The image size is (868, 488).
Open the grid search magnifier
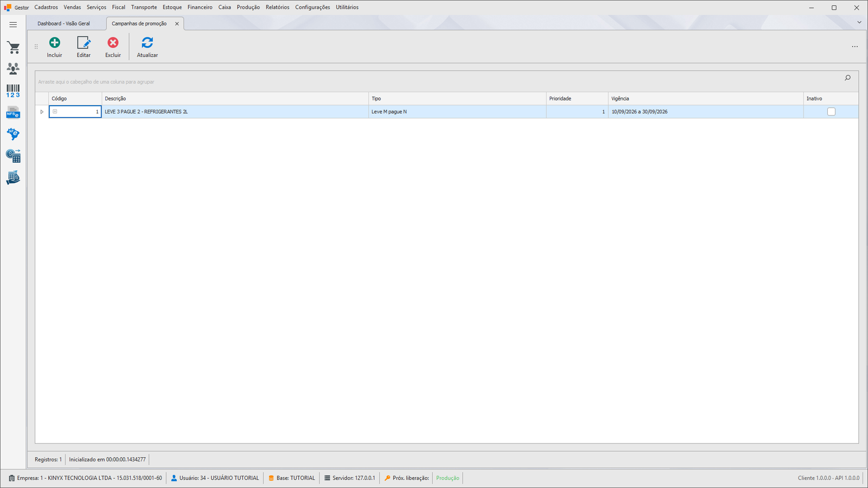coord(847,78)
